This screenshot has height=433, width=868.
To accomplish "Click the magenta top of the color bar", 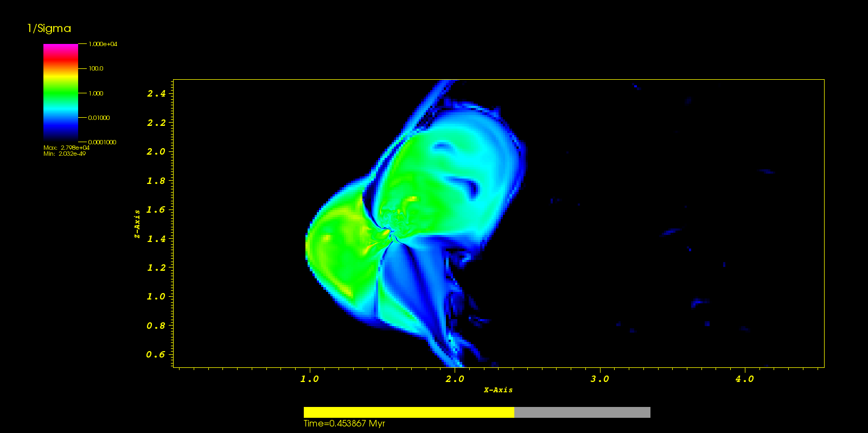I will click(60, 49).
